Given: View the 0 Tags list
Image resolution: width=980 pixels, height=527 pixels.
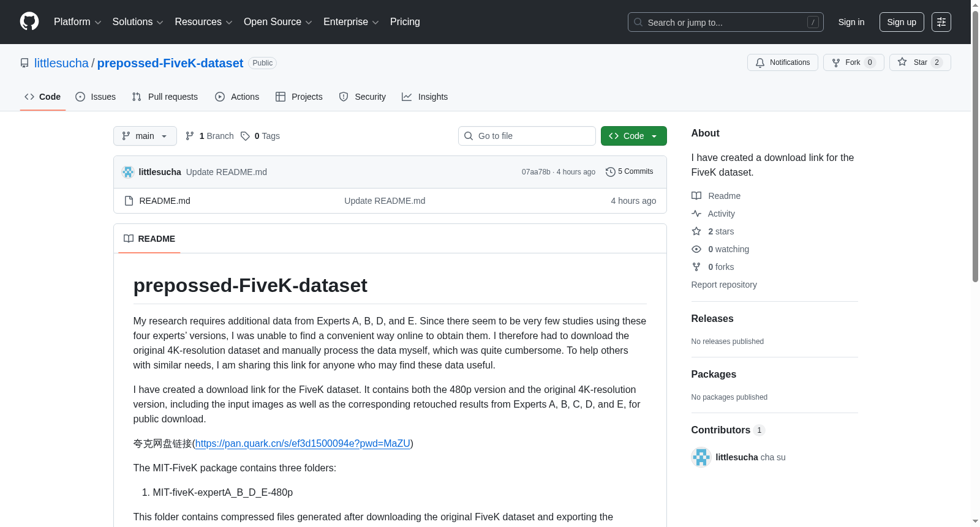Looking at the screenshot, I should (x=260, y=136).
